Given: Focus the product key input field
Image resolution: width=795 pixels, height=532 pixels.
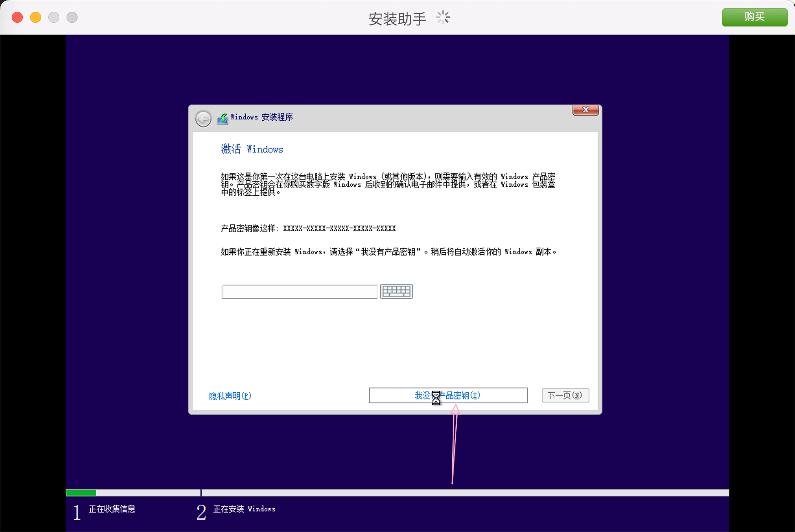Looking at the screenshot, I should pos(299,292).
